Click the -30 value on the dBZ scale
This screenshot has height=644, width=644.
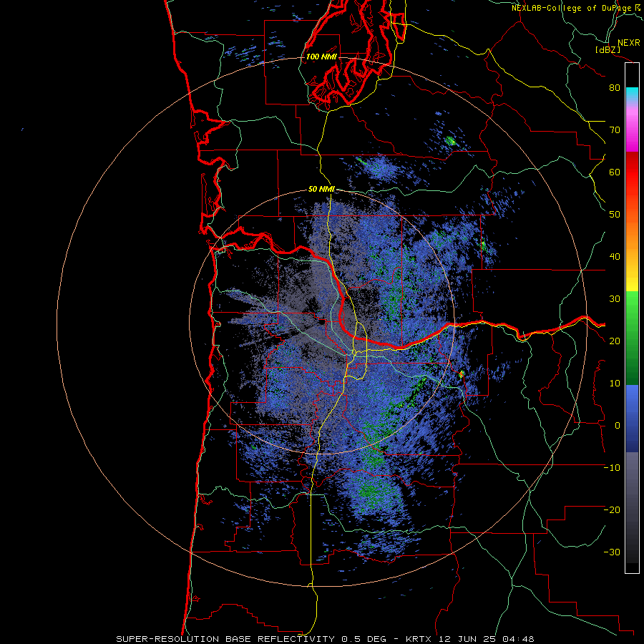coord(612,552)
